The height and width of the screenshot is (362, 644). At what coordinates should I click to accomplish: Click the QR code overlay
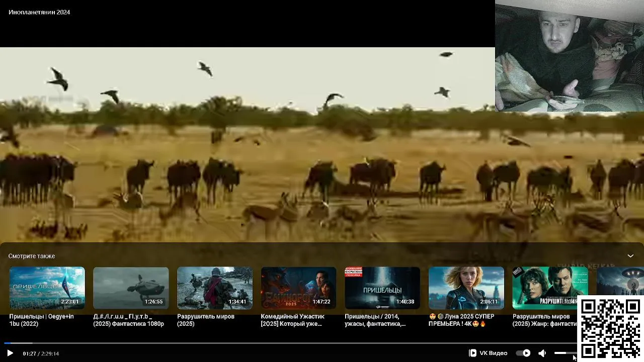tap(611, 328)
